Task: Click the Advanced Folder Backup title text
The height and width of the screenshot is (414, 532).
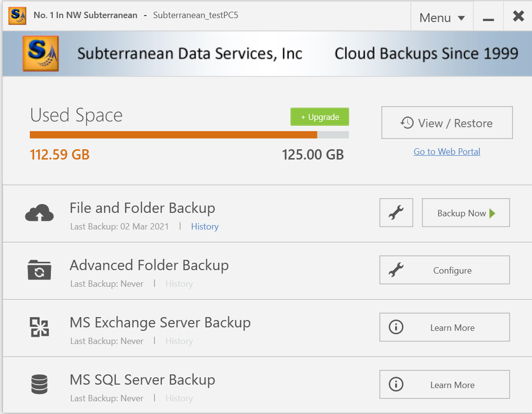Action: click(149, 265)
